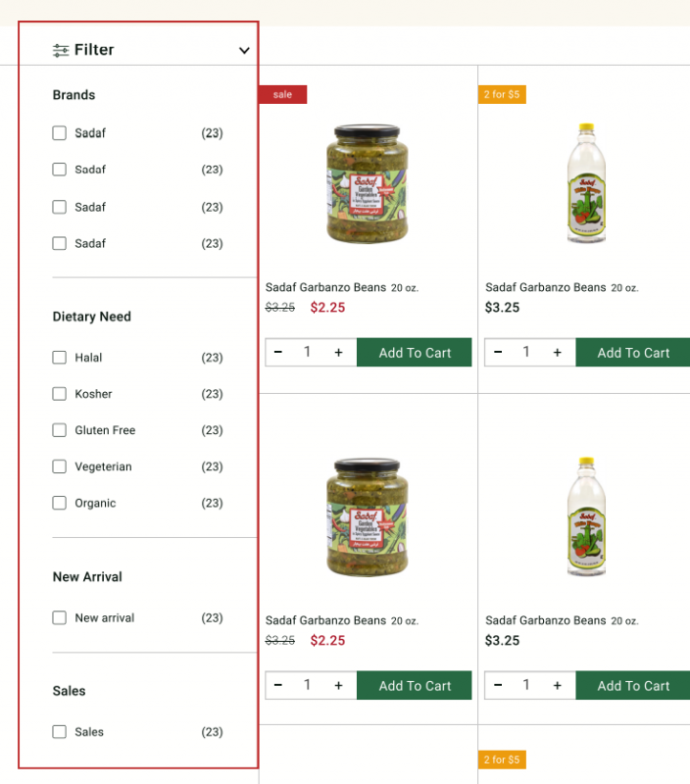Check the Gluten Free filter
The height and width of the screenshot is (784, 690).
60,430
